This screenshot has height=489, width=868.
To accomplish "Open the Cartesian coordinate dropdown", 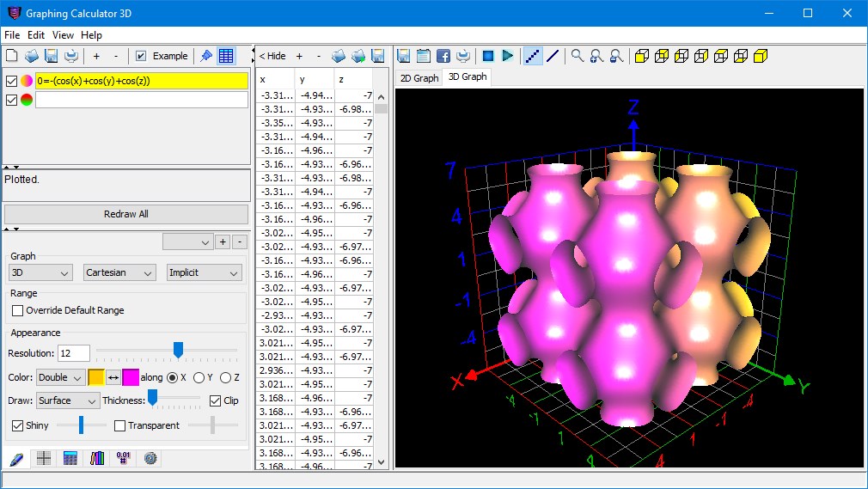I will (x=119, y=272).
